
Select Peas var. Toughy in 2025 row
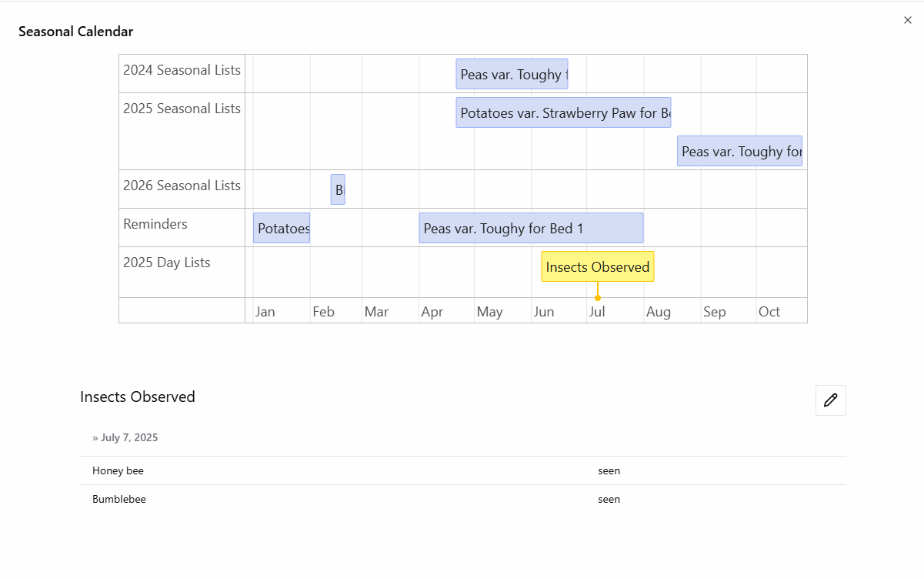coord(739,151)
